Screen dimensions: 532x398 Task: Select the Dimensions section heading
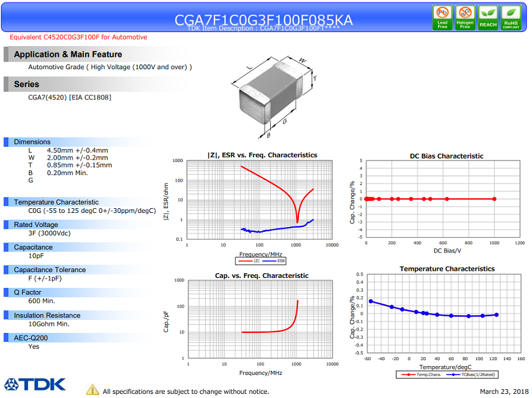32,142
